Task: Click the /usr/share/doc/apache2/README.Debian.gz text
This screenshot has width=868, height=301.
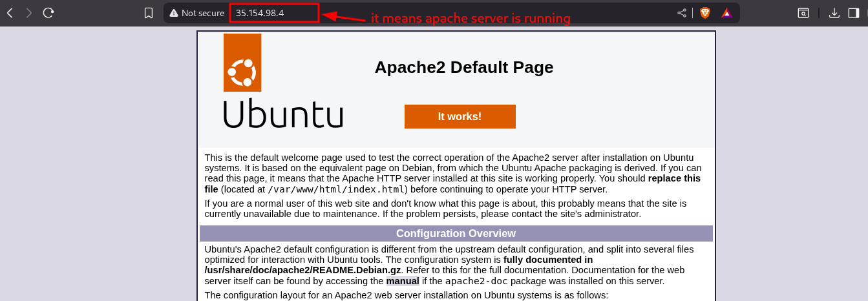Action: [302, 270]
